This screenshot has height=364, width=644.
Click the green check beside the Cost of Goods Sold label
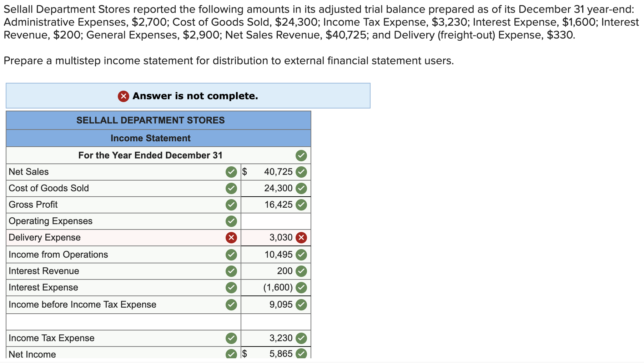coord(231,188)
